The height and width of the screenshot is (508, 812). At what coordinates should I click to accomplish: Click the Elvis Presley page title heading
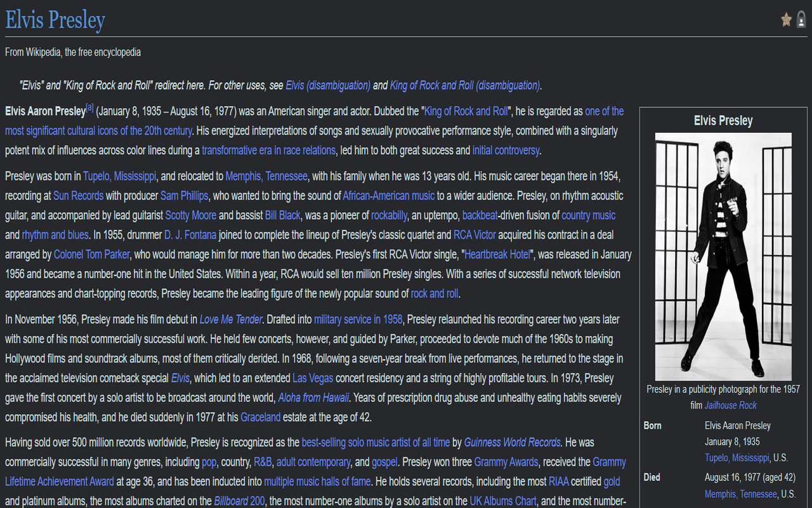pos(55,20)
